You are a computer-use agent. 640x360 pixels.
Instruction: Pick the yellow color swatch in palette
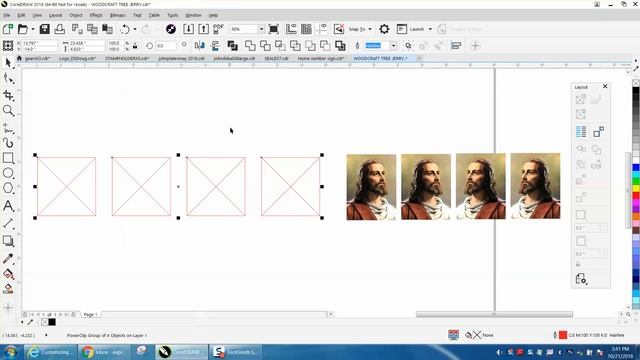click(x=636, y=189)
